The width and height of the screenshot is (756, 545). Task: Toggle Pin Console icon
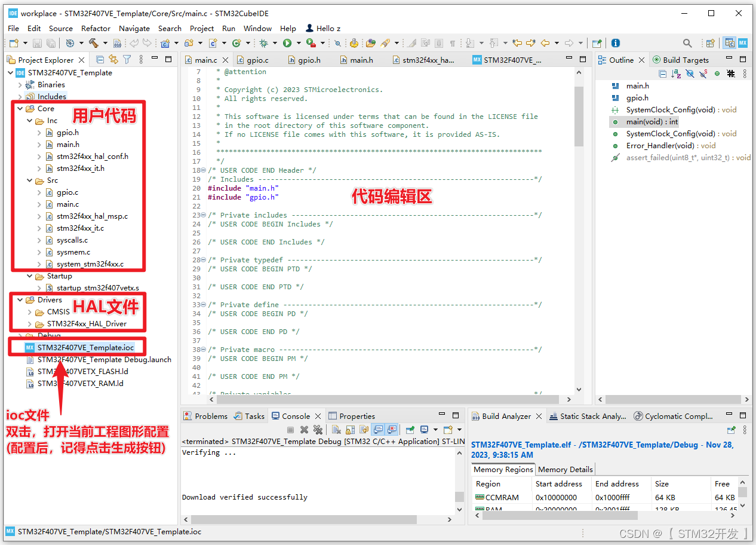410,430
